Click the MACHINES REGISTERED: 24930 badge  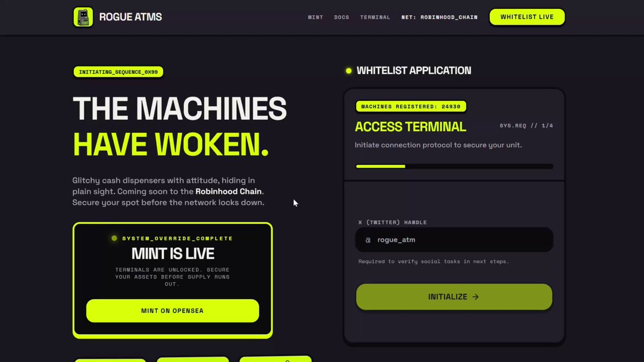pyautogui.click(x=411, y=107)
